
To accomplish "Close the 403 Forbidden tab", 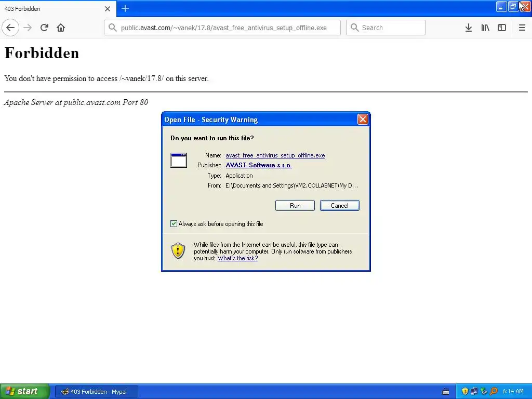I will tap(108, 9).
